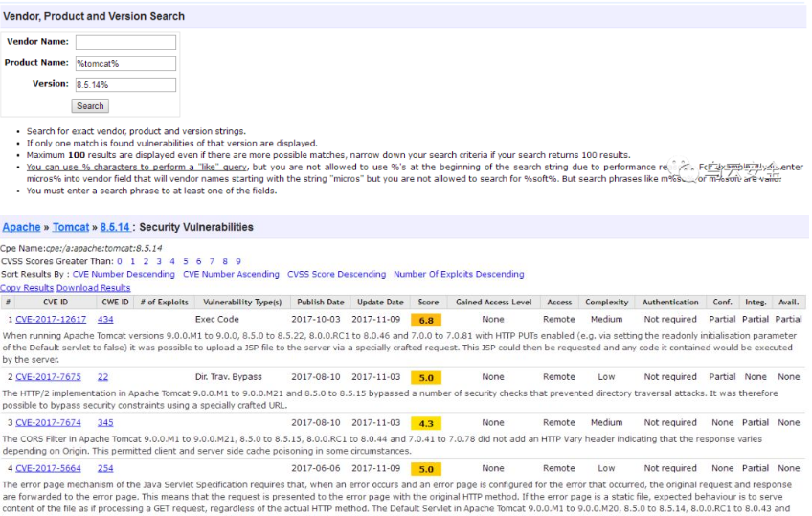The width and height of the screenshot is (812, 516).
Task: Filter CVSS scores greater than 9
Action: (238, 262)
